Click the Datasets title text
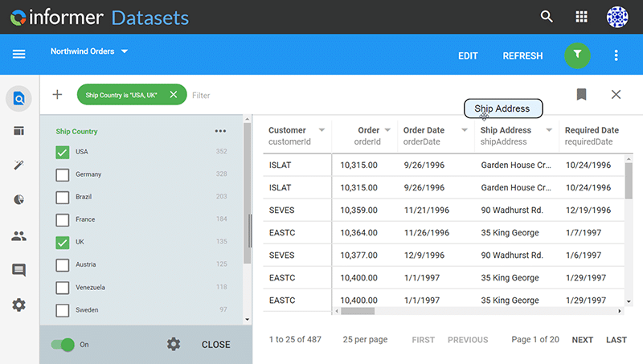The height and width of the screenshot is (364, 643). click(x=150, y=18)
